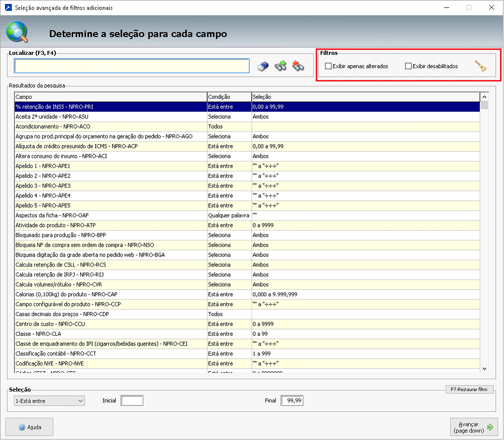Select row 'Apelido 1 - NPRO-APE1'
Screen dimensions: 504x440
[x=110, y=166]
